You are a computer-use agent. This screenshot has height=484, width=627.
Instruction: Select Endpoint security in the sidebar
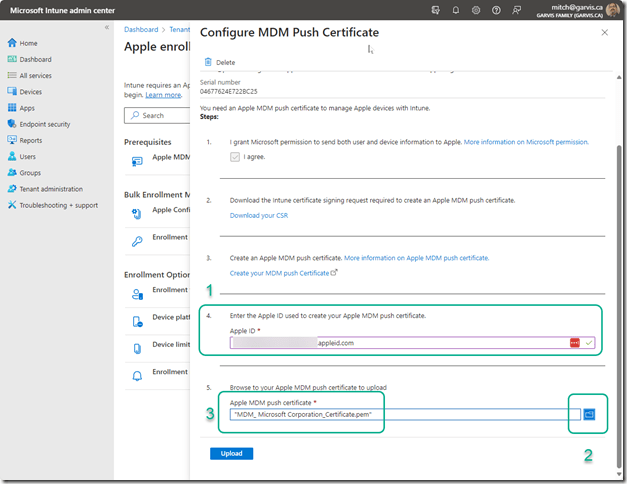pyautogui.click(x=45, y=124)
